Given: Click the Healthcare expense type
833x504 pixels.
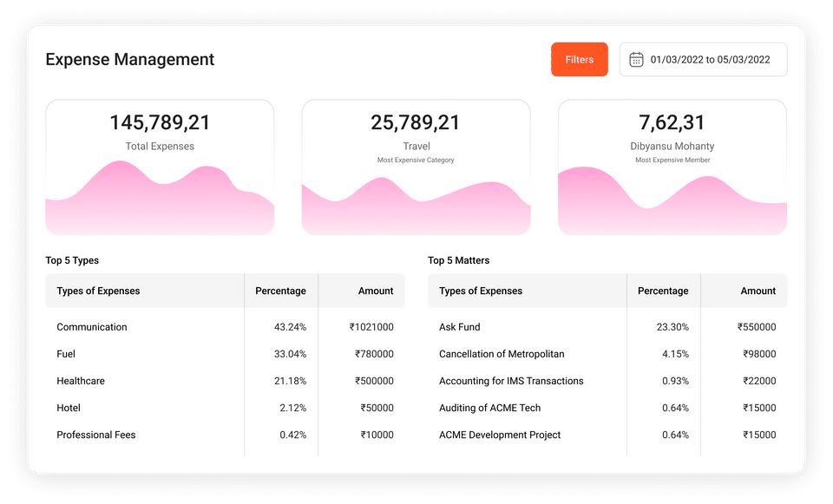Looking at the screenshot, I should [x=80, y=381].
